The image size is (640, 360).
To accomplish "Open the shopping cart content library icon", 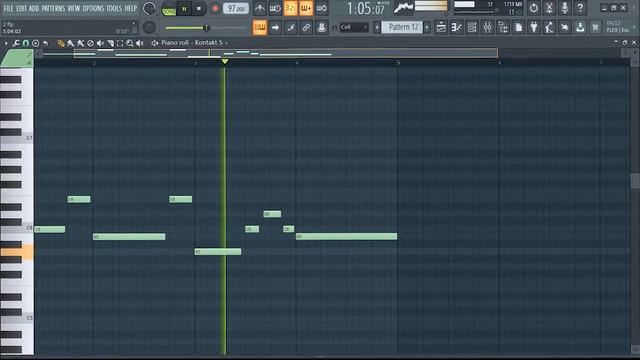I will pos(596,27).
